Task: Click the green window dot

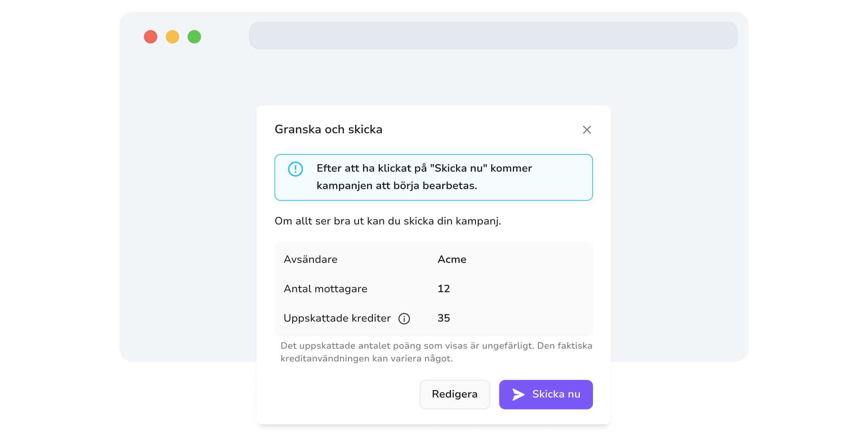Action: point(194,37)
